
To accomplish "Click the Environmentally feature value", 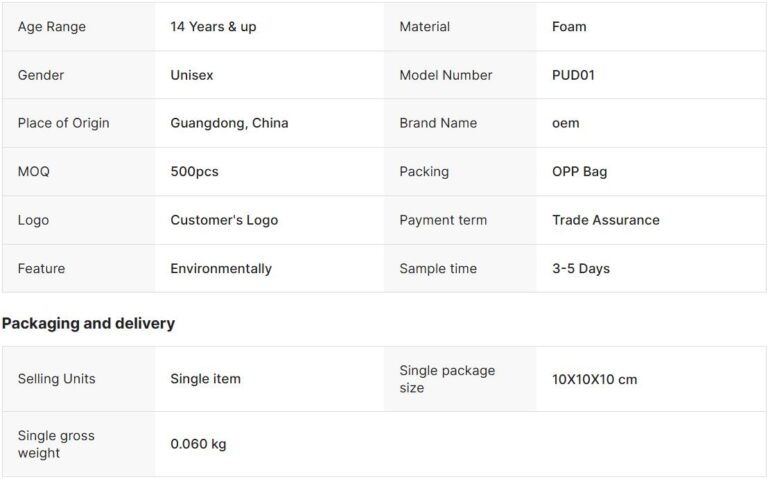I will pyautogui.click(x=221, y=268).
